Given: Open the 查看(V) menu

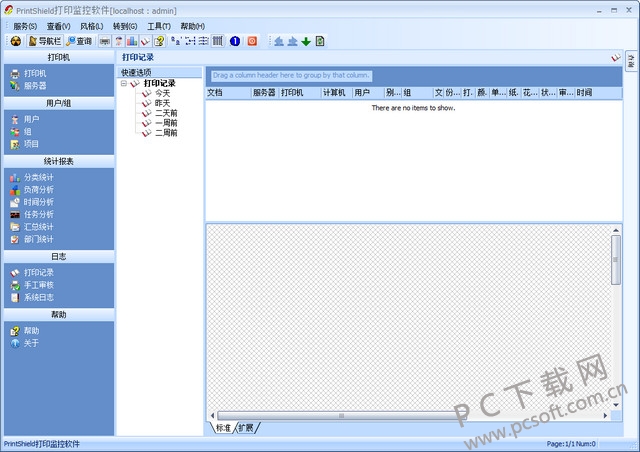Looking at the screenshot, I should (x=58, y=26).
